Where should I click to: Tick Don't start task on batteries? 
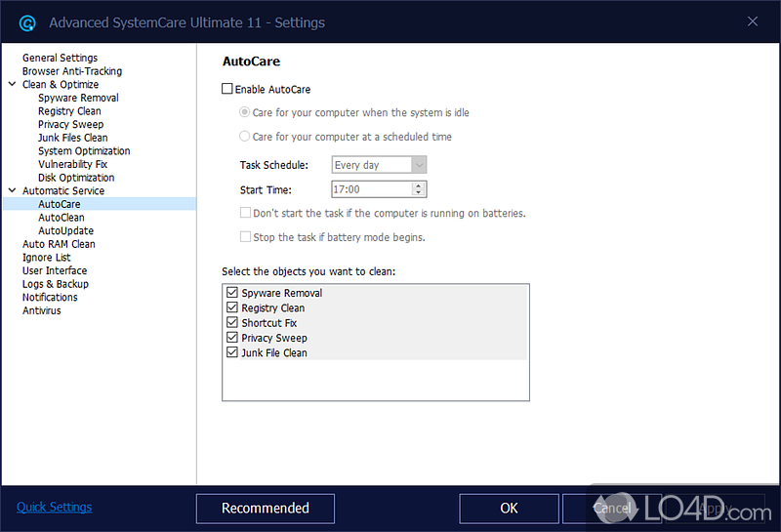[246, 213]
